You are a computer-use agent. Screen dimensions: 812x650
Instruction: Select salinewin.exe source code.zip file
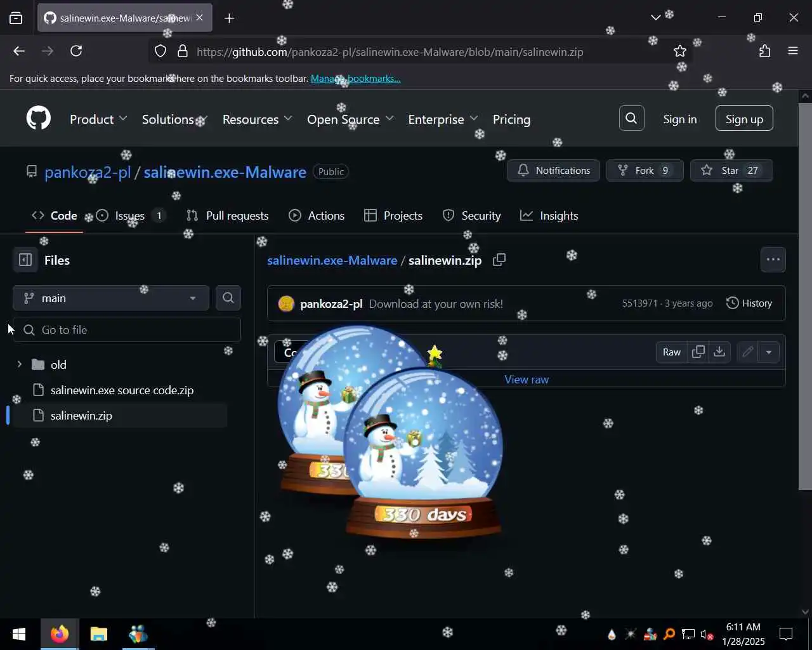click(x=122, y=390)
